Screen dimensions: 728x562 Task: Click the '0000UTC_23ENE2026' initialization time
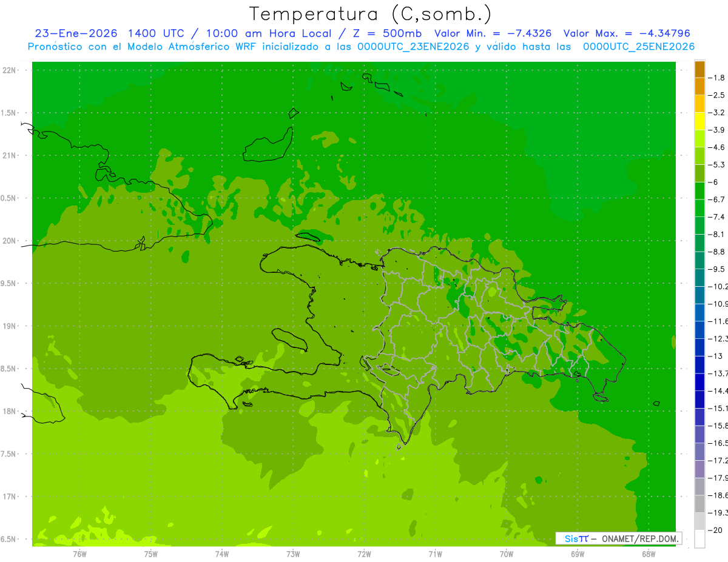(x=413, y=47)
